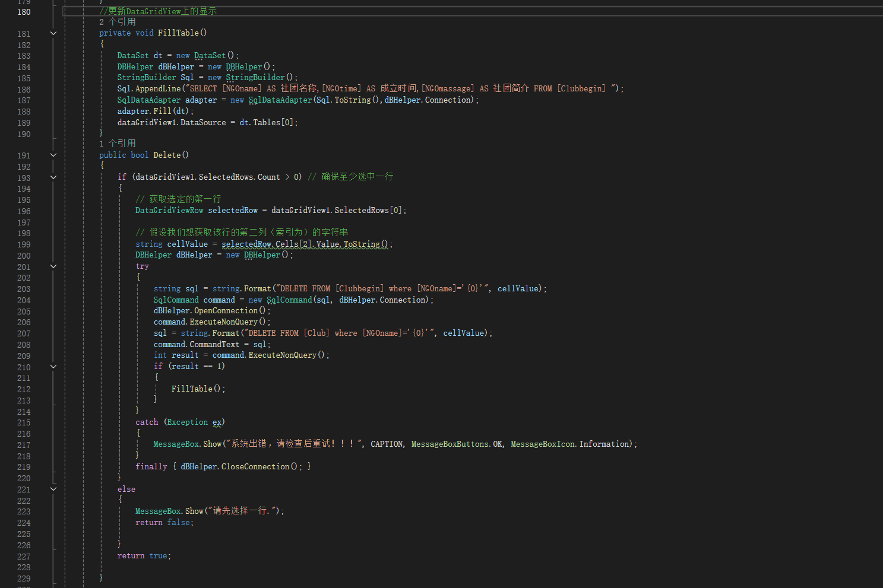This screenshot has height=588, width=883.
Task: Click 'SelectedRows.Count > 0' condition on line 193
Action: pyautogui.click(x=250, y=177)
